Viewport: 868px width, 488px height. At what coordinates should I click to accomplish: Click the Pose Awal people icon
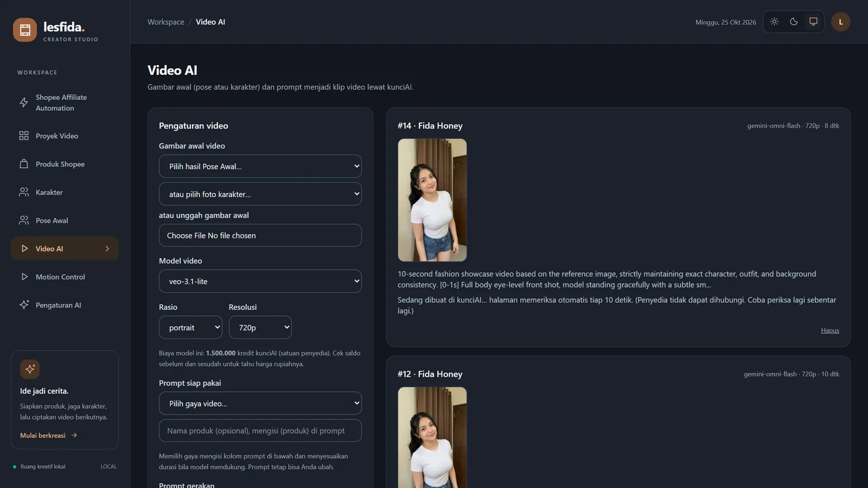point(24,220)
